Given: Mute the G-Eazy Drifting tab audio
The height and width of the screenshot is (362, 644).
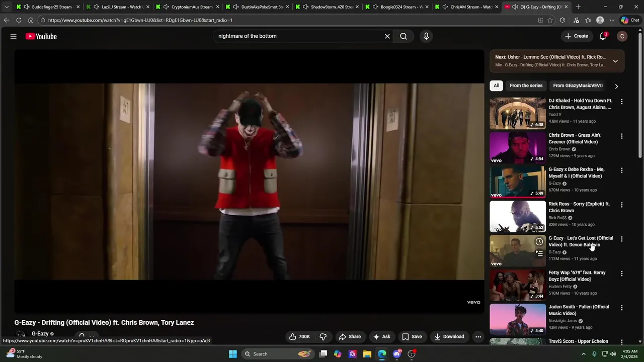Looking at the screenshot, I should click(515, 7).
